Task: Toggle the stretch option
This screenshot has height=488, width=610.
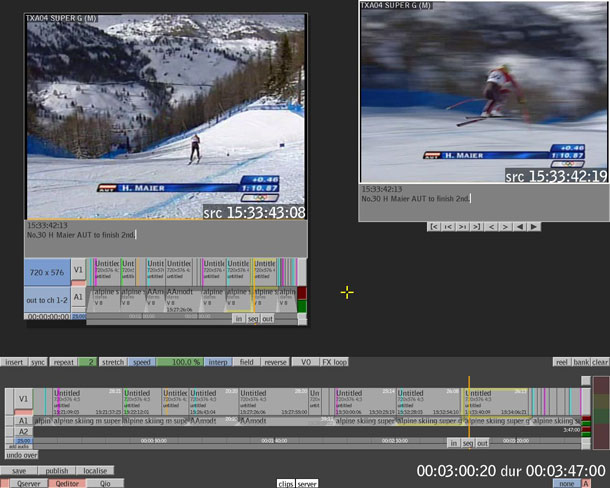Action: click(113, 362)
